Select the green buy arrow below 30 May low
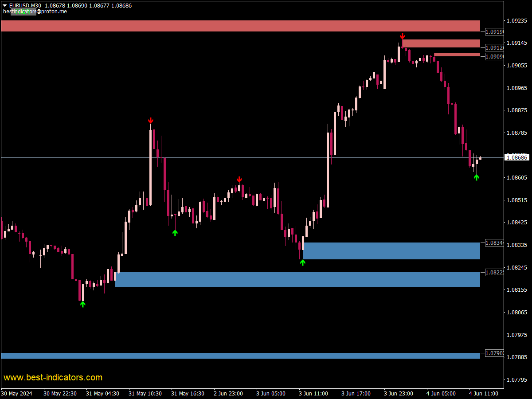Image resolution: width=532 pixels, height=399 pixels. [x=82, y=304]
